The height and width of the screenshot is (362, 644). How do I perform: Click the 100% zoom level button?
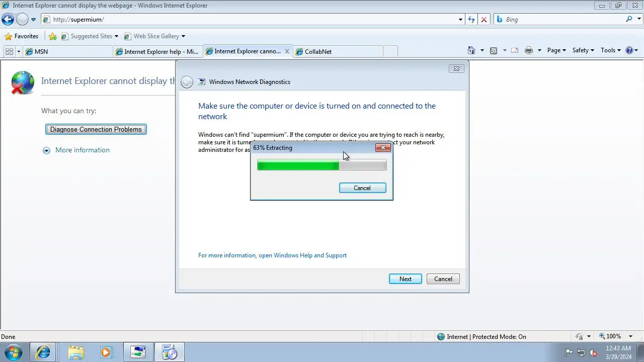click(610, 336)
